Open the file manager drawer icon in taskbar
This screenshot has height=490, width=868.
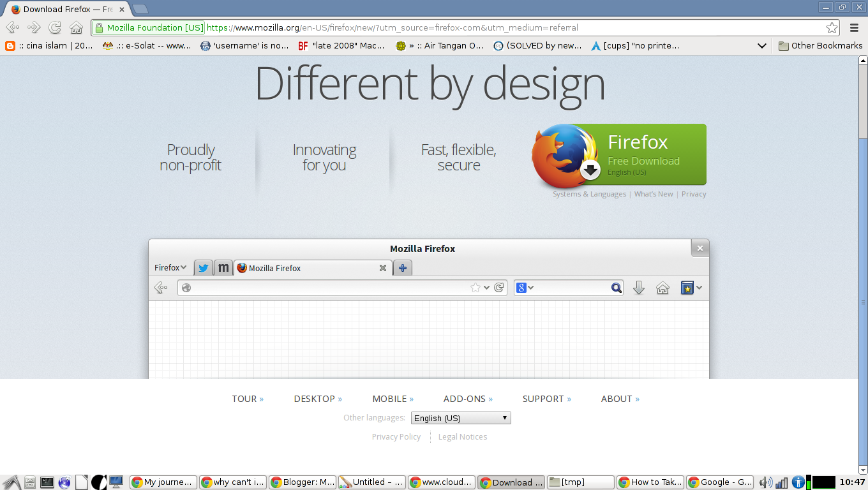tap(29, 482)
